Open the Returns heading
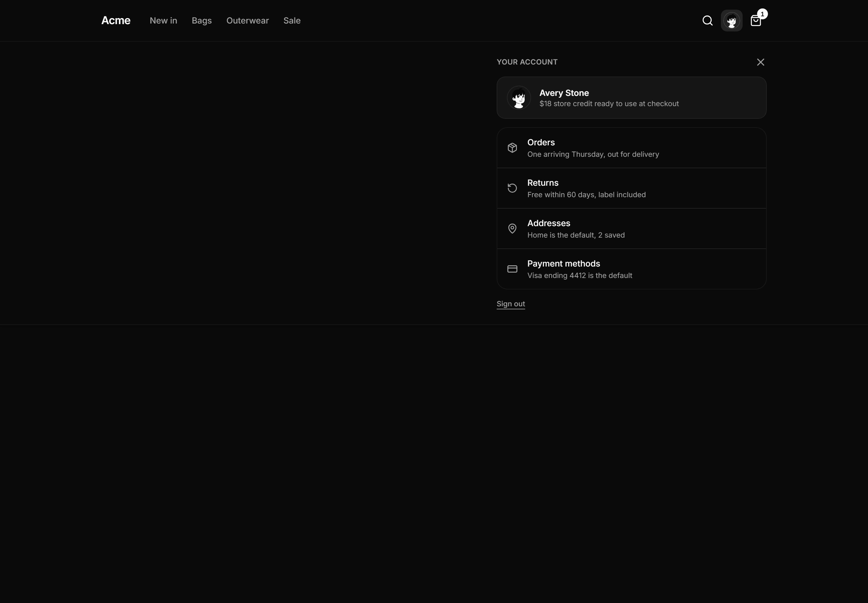 tap(543, 183)
